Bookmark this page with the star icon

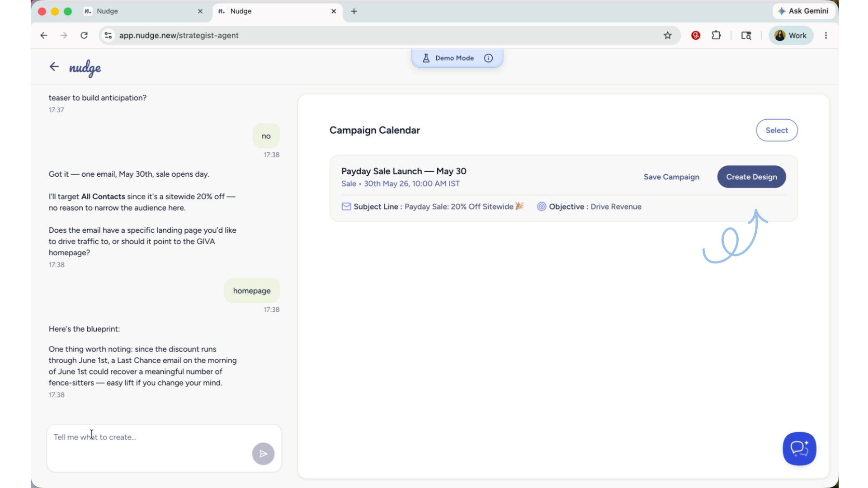click(x=668, y=35)
